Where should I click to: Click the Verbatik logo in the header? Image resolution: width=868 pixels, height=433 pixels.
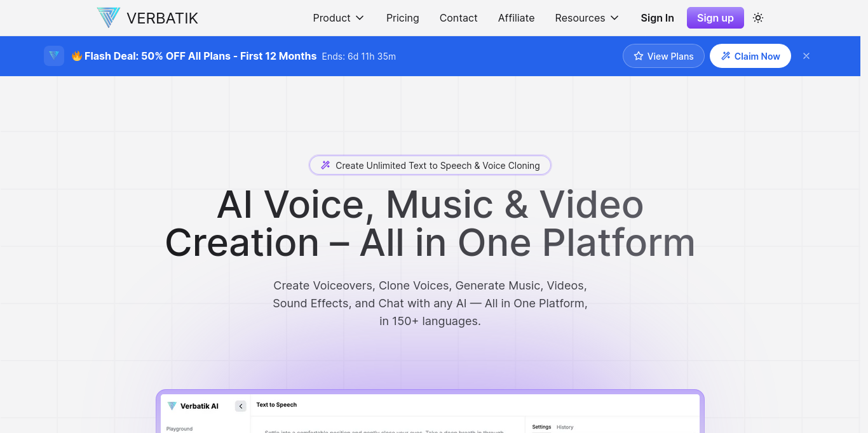(147, 18)
